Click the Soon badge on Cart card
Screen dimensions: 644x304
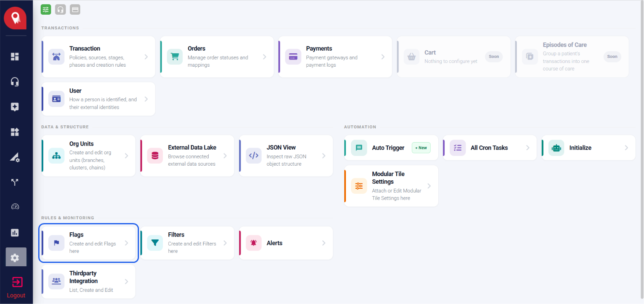pyautogui.click(x=494, y=57)
